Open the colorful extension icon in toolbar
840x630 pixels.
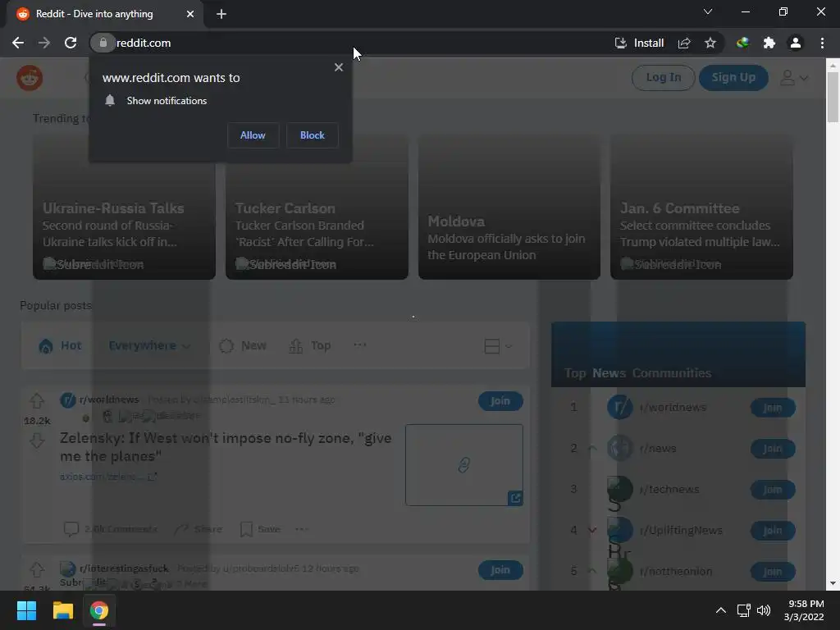point(742,43)
